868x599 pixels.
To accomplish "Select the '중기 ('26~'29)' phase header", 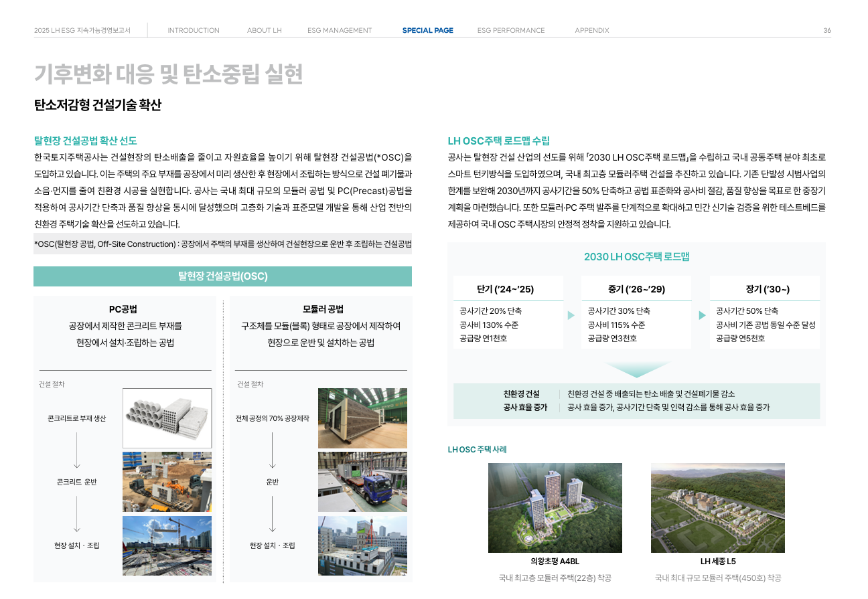I will (x=636, y=289).
